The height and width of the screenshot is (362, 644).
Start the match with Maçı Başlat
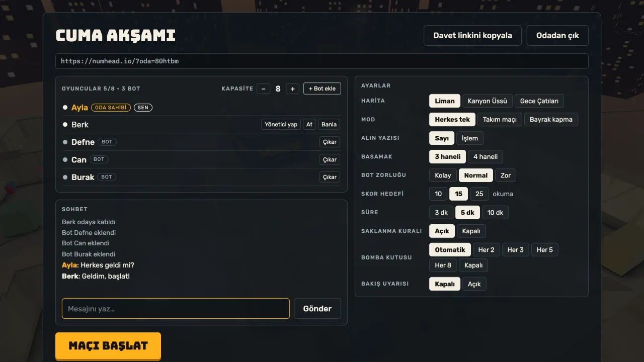click(108, 346)
